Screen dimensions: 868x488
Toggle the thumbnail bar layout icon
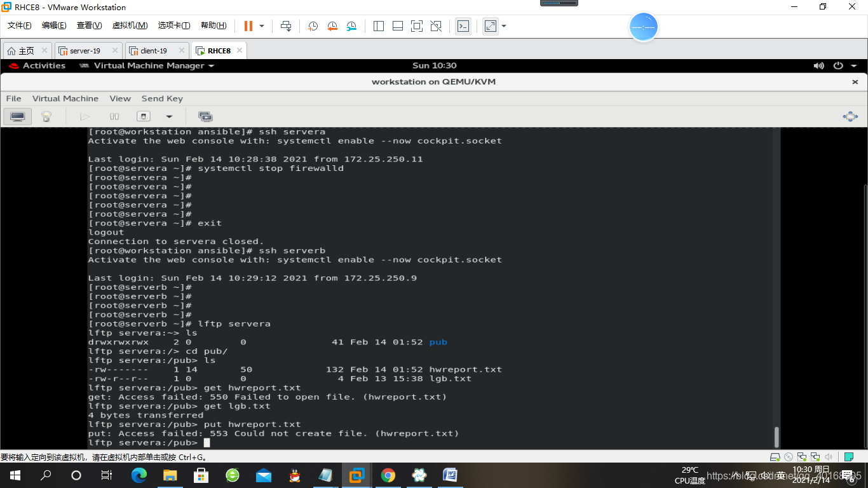tap(398, 26)
